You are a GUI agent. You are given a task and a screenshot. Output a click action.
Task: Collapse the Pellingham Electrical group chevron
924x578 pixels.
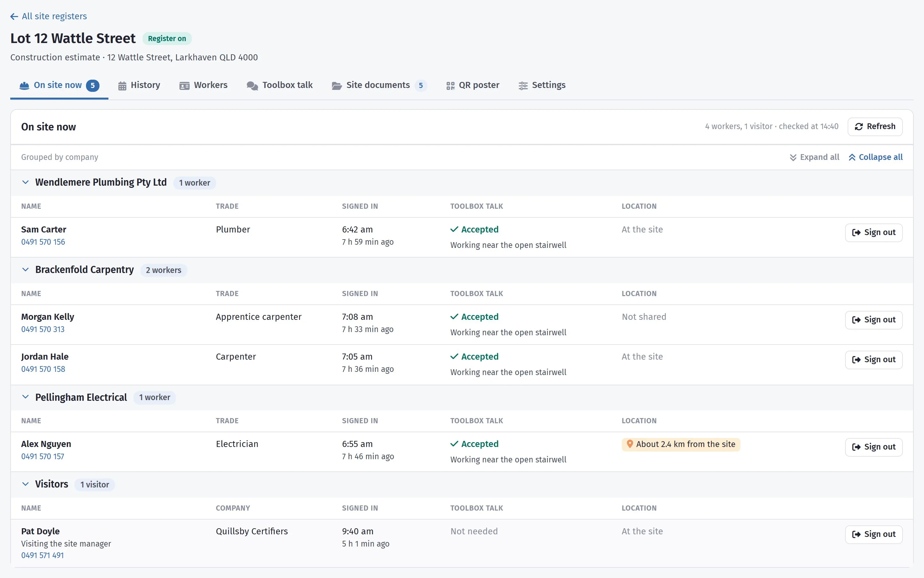25,397
